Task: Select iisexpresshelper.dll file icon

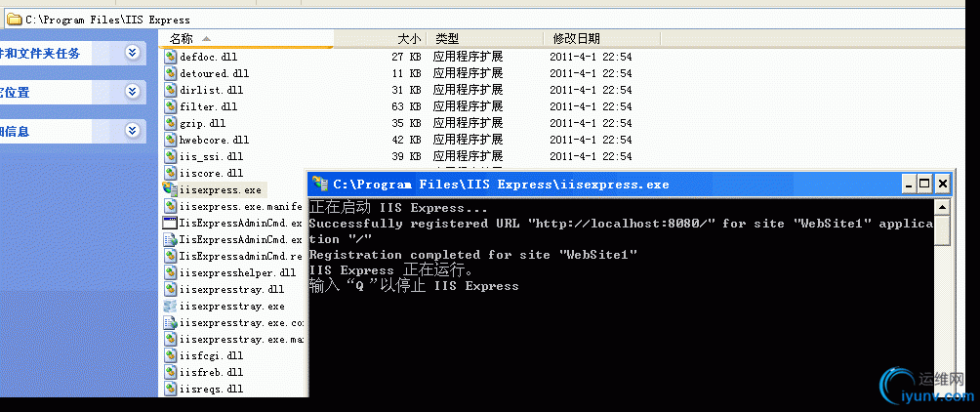Action: tap(170, 272)
